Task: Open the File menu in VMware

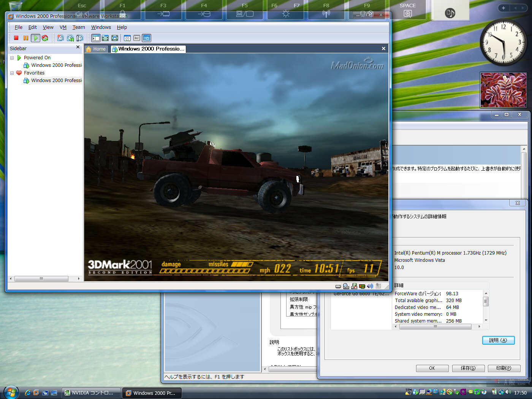Action: [x=19, y=27]
